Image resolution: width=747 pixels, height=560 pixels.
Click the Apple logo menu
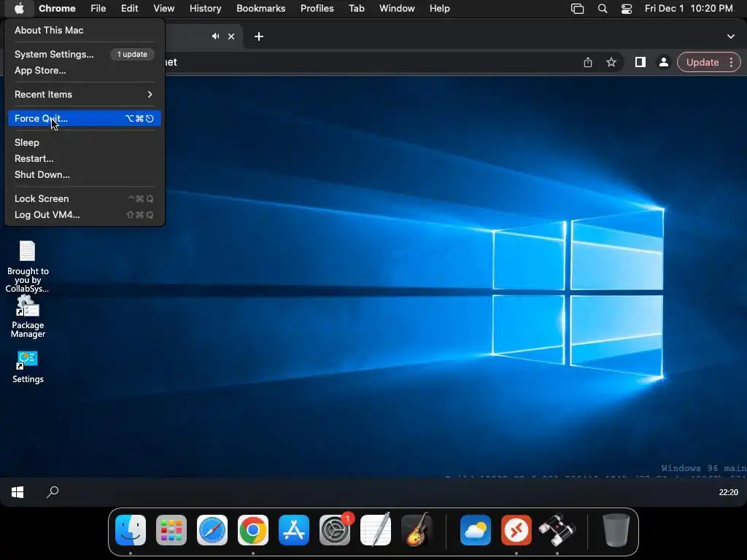pyautogui.click(x=19, y=9)
